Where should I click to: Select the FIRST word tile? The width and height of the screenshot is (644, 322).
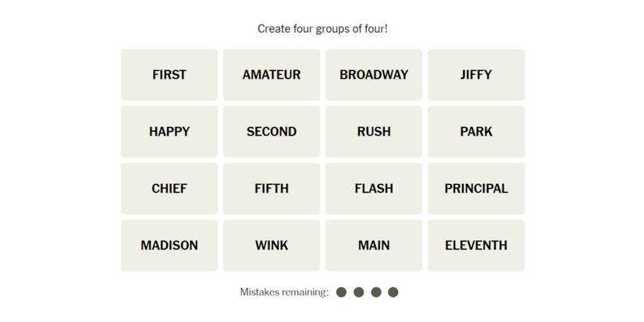click(x=169, y=75)
